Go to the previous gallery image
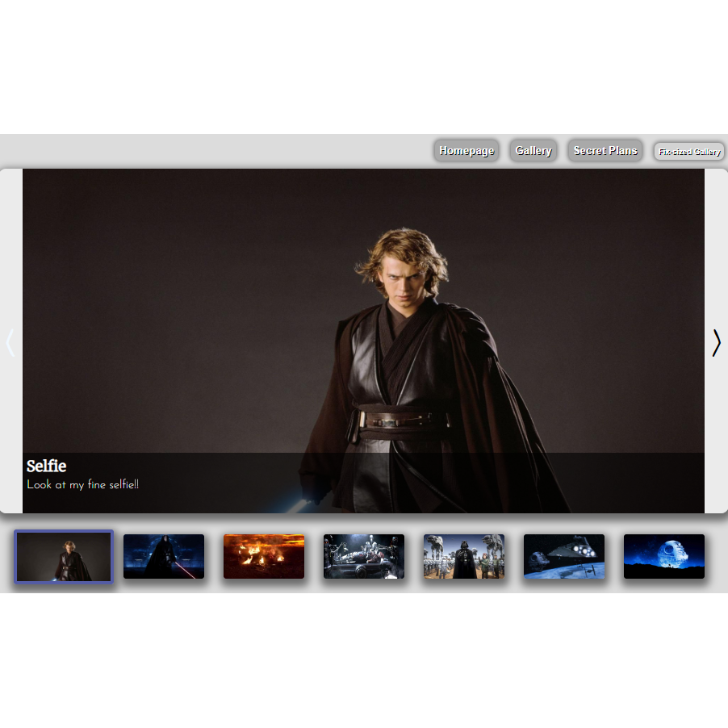This screenshot has height=728, width=728. [10, 343]
